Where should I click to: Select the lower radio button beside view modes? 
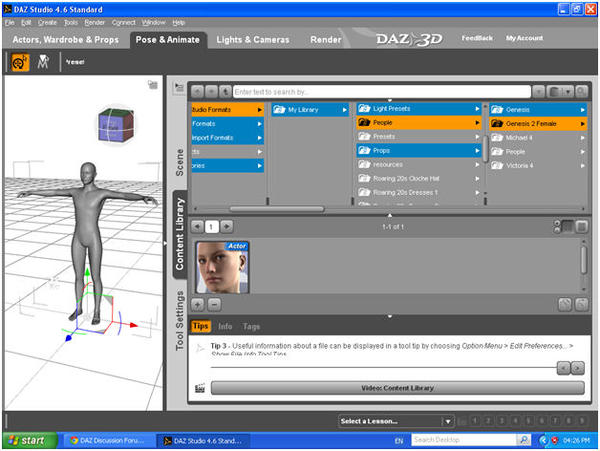(x=557, y=230)
